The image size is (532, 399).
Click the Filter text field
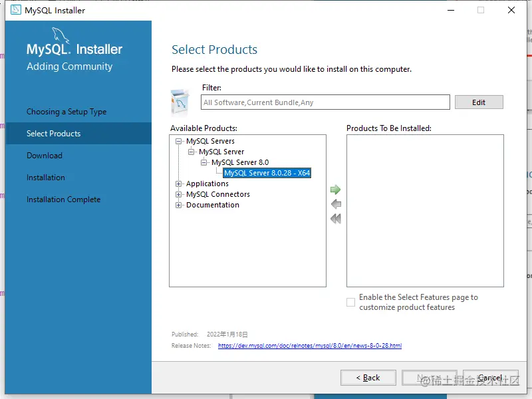(x=325, y=102)
